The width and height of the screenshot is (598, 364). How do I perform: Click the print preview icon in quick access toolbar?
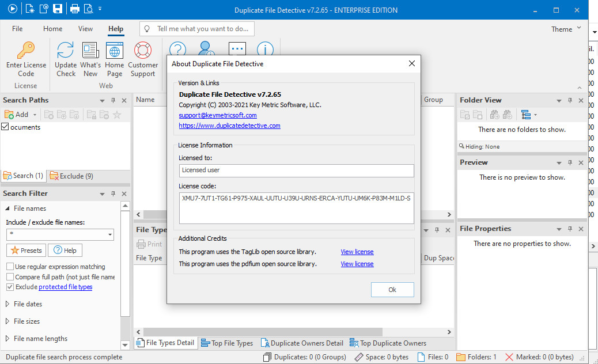pos(89,9)
